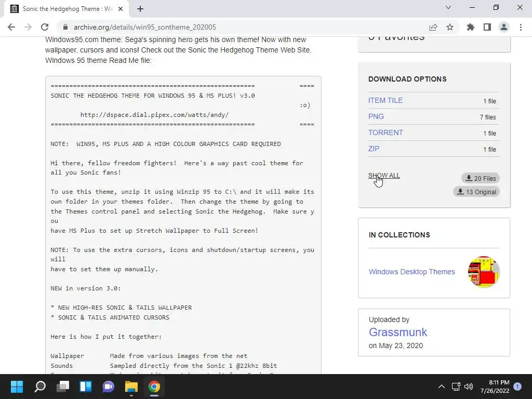Open the tab search chevron
The height and width of the screenshot is (399, 532).
click(x=448, y=7)
